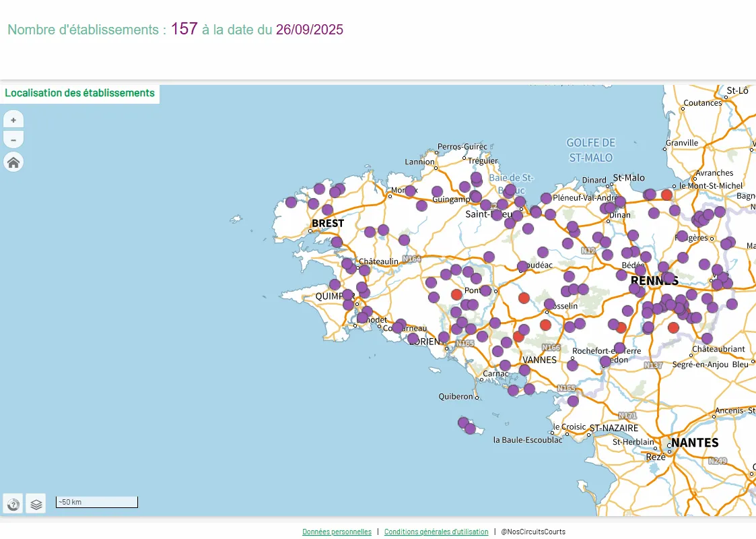
Task: Click the BREST city label
Action: tap(328, 223)
